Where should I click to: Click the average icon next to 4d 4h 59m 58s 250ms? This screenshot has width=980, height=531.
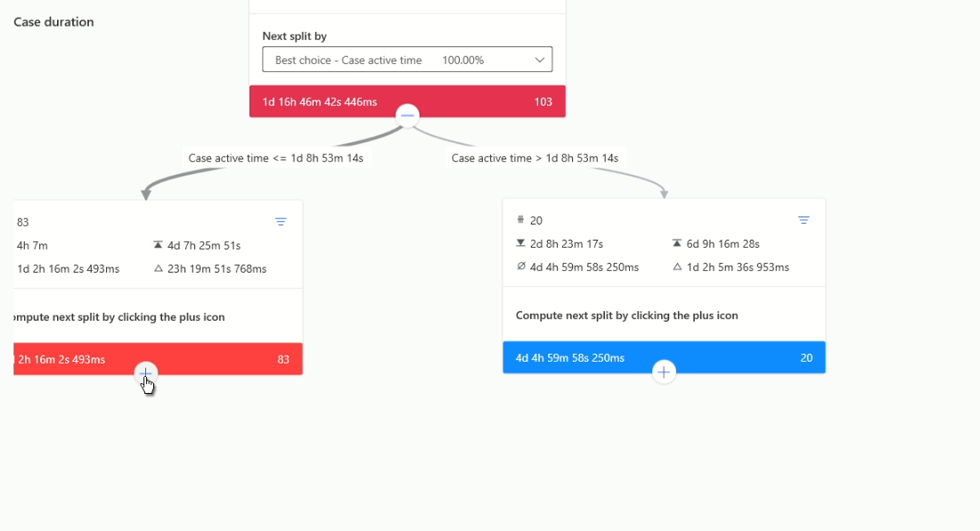pos(521,266)
